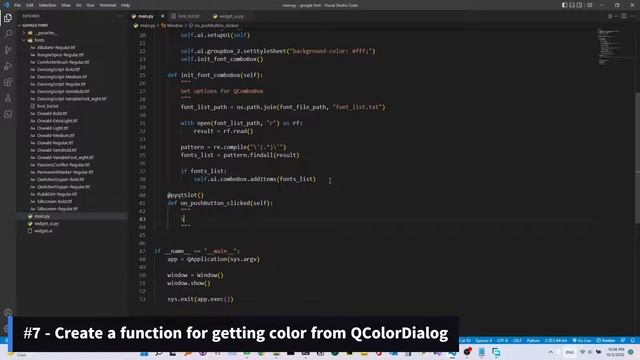Image resolution: width=640 pixels, height=360 pixels.
Task: Toggle the Panel layout icon
Action: [x=572, y=5]
